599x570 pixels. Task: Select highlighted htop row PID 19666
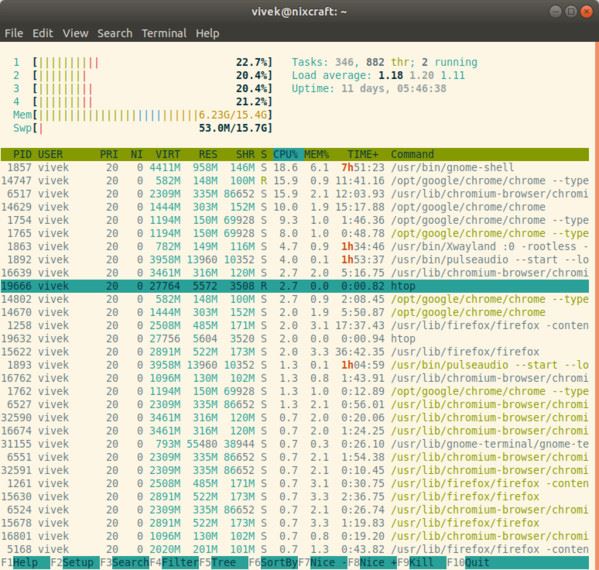pyautogui.click(x=295, y=286)
